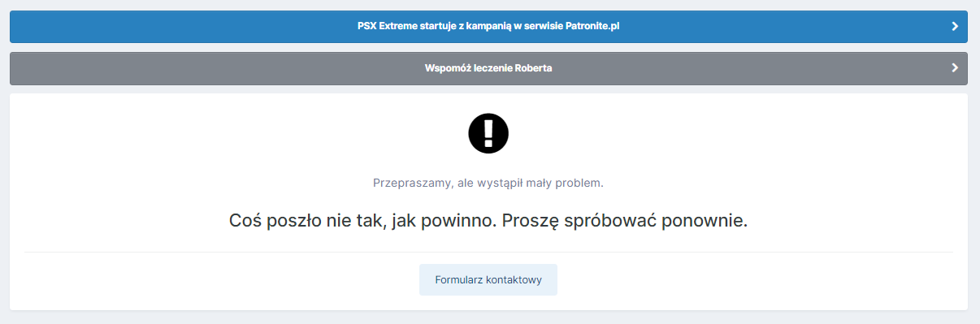Image resolution: width=980 pixels, height=324 pixels.
Task: Open the Wspomóż leczenie Roberta banner
Action: tap(488, 68)
